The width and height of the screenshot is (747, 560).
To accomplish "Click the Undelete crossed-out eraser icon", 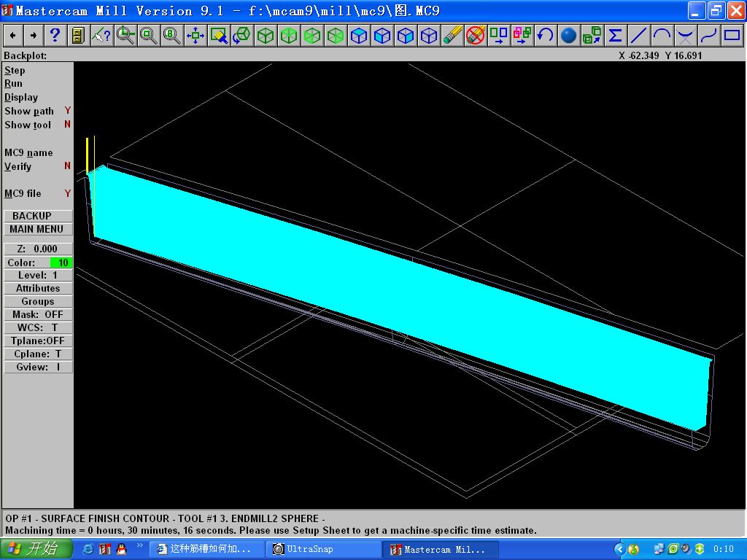I will coord(476,35).
